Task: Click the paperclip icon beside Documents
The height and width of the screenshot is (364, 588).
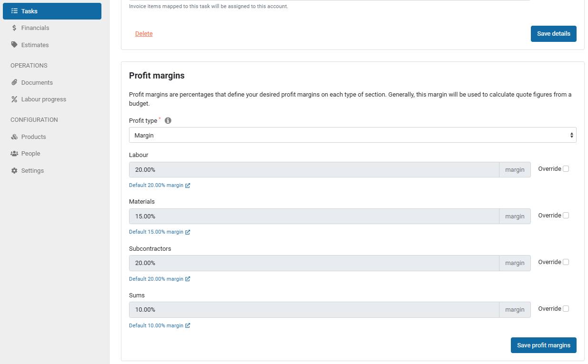Action: point(14,82)
